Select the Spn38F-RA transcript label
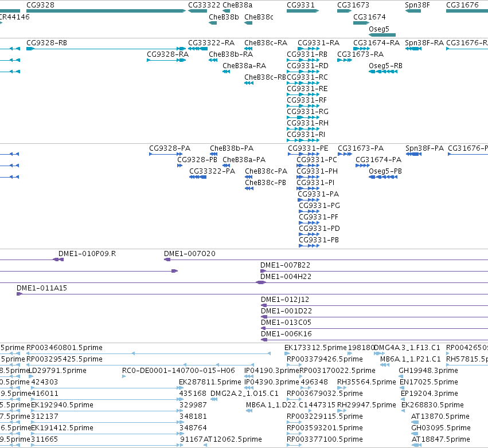 pyautogui.click(x=424, y=43)
